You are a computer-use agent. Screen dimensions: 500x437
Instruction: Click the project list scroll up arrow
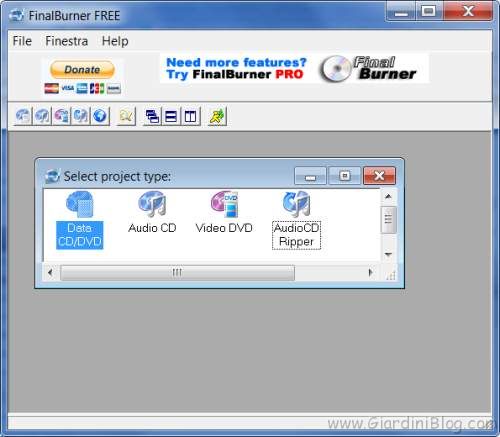tap(388, 197)
